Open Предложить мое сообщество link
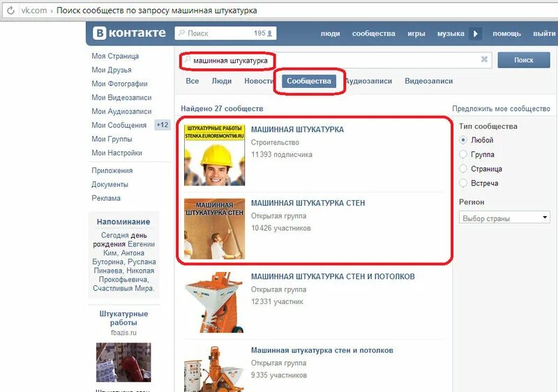 501,109
